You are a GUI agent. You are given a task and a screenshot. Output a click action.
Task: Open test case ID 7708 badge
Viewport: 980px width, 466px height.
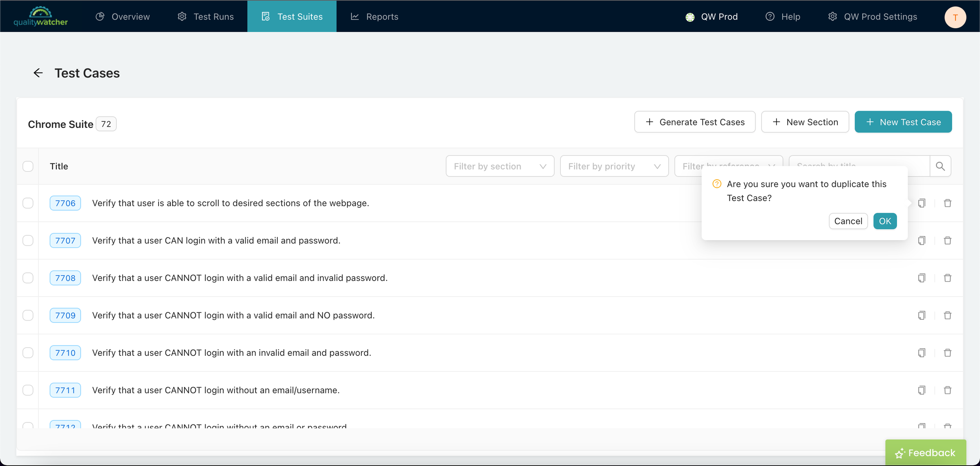[x=65, y=278]
